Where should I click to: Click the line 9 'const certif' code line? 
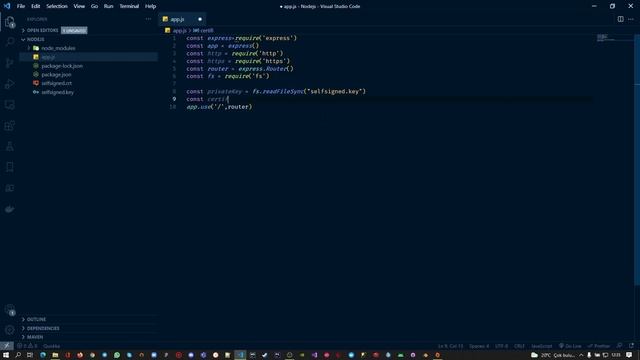click(208, 99)
